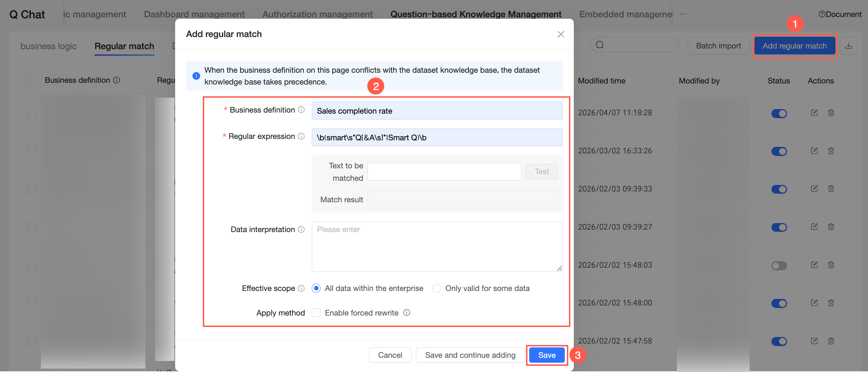868x372 pixels.
Task: Click the table header Business definition info icon
Action: (117, 80)
